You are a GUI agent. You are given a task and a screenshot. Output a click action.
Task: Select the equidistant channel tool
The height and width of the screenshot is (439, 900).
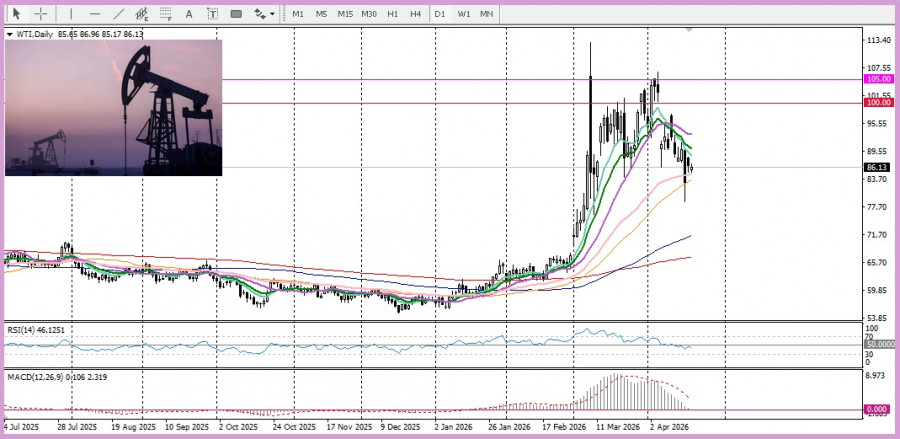click(143, 14)
